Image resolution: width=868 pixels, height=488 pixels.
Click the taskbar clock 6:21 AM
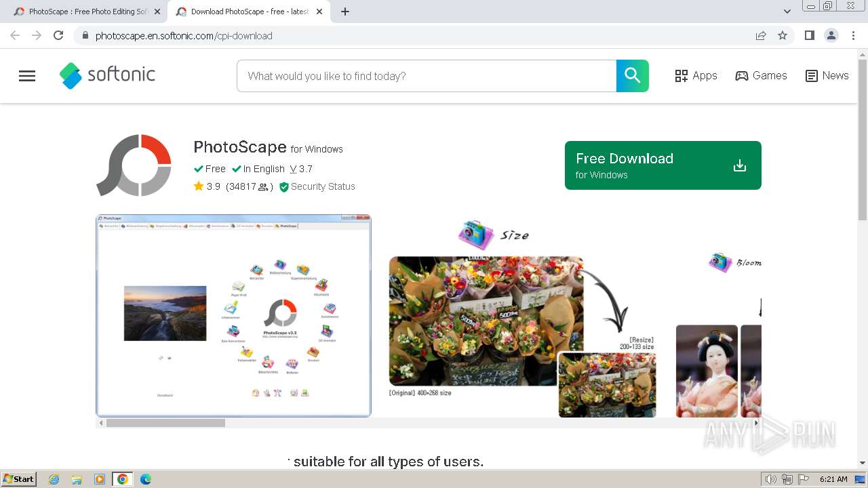click(x=833, y=479)
